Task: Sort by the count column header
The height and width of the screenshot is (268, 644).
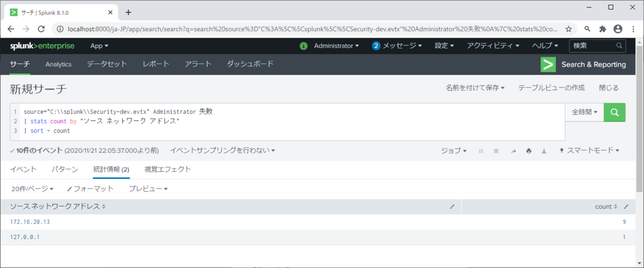Action: [606, 206]
